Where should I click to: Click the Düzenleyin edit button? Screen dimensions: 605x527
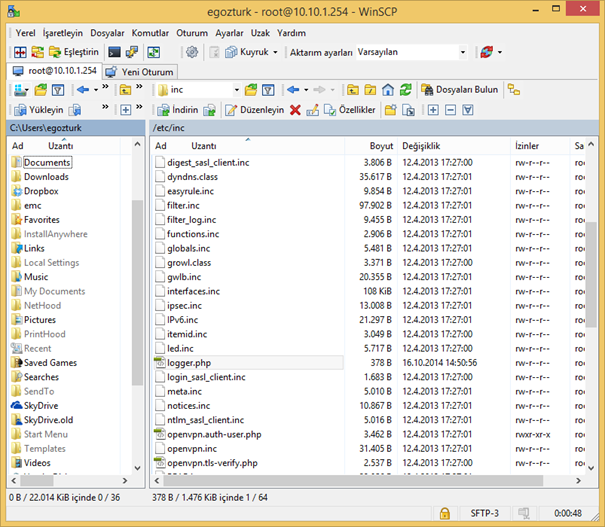click(x=255, y=110)
